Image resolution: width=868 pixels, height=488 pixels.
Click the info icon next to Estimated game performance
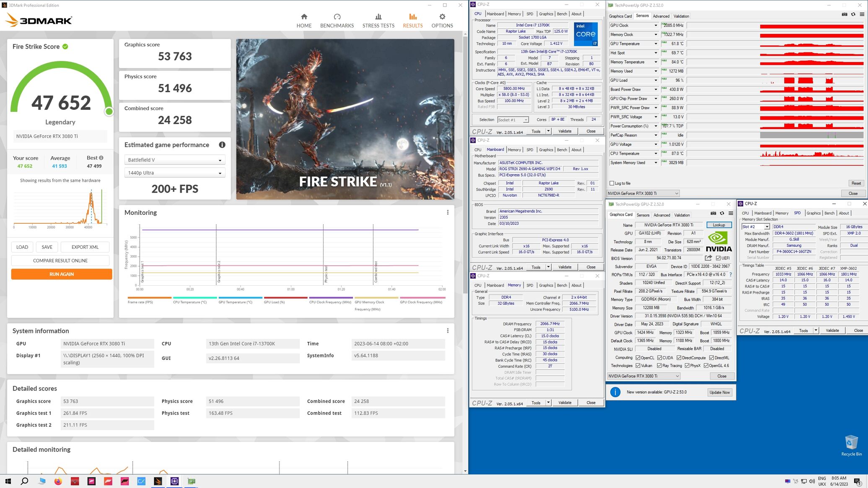click(222, 145)
